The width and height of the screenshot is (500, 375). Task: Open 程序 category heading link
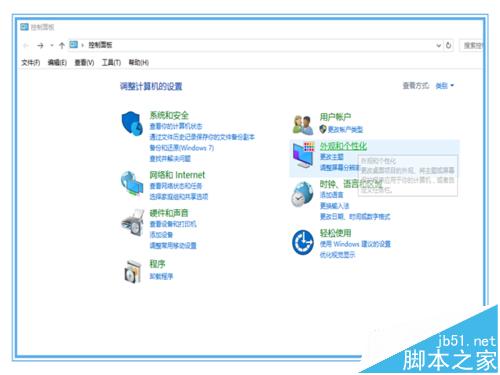(157, 264)
